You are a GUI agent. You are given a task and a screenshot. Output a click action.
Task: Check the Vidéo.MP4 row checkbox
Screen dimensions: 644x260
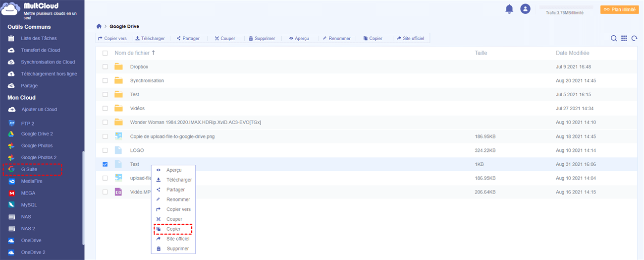point(105,192)
